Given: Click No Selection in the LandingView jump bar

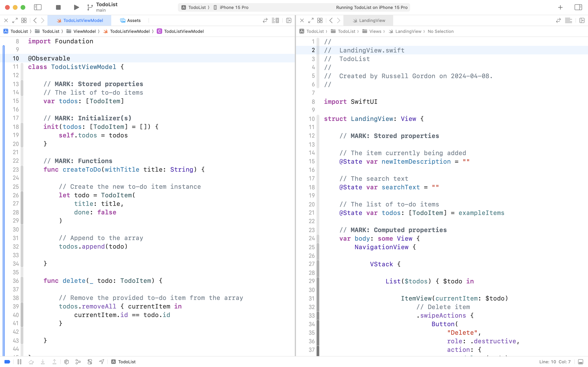Looking at the screenshot, I should point(440,31).
